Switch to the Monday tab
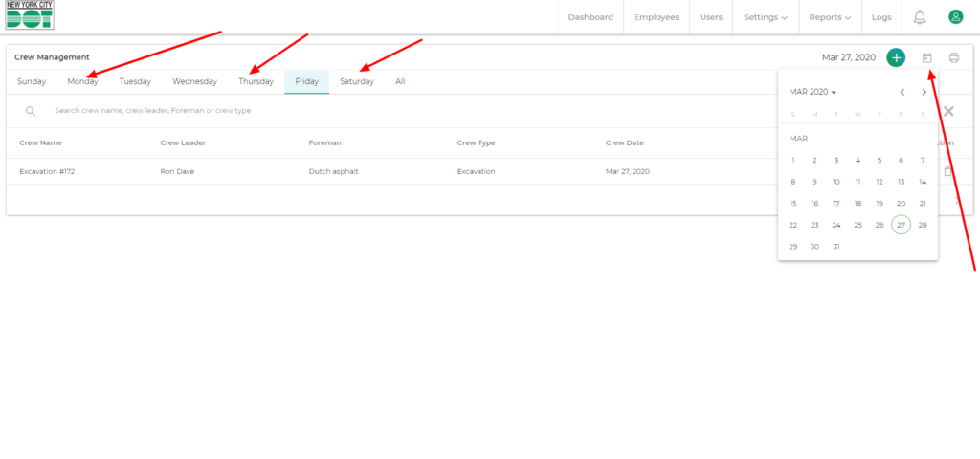Image resolution: width=980 pixels, height=459 pixels. pos(82,82)
